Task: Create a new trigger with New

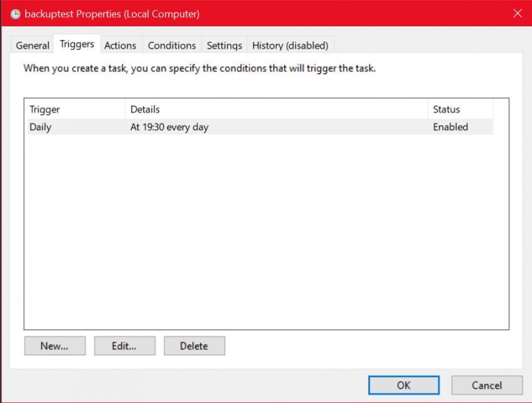Action: tap(55, 345)
